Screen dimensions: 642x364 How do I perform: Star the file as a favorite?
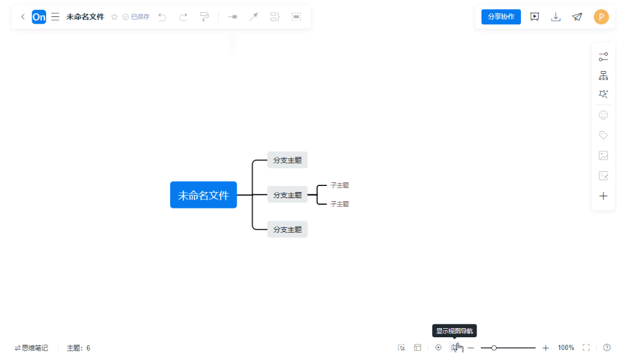pos(114,17)
